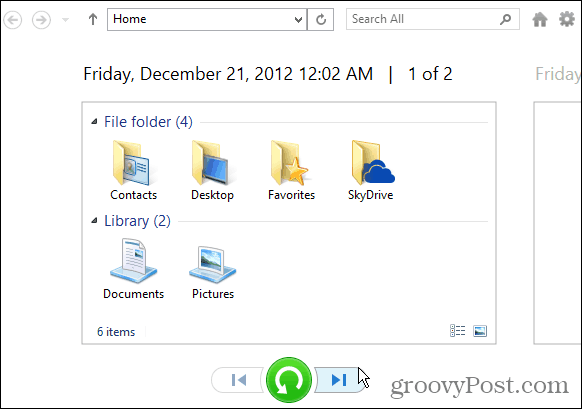
Task: Open the Contacts folder
Action: (x=133, y=171)
